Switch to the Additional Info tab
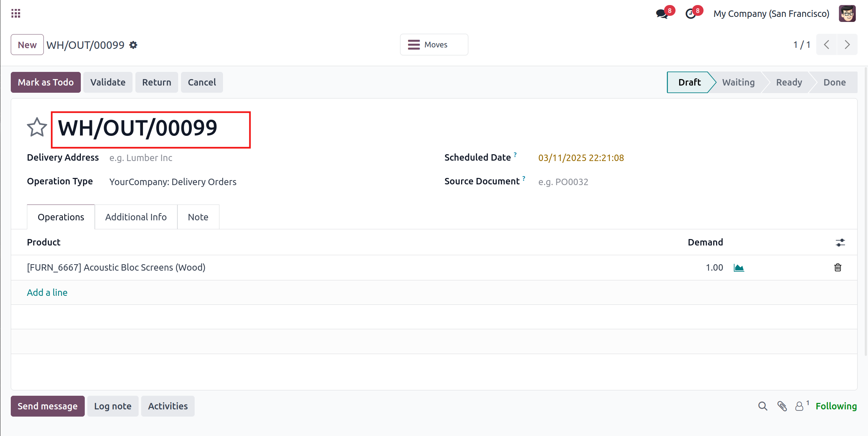The height and width of the screenshot is (436, 868). tap(136, 217)
